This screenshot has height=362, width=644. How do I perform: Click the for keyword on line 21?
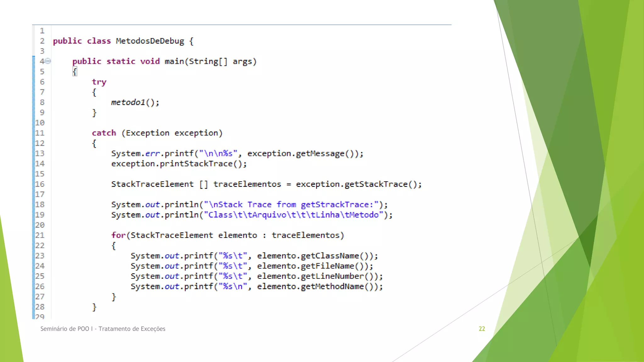tap(118, 235)
